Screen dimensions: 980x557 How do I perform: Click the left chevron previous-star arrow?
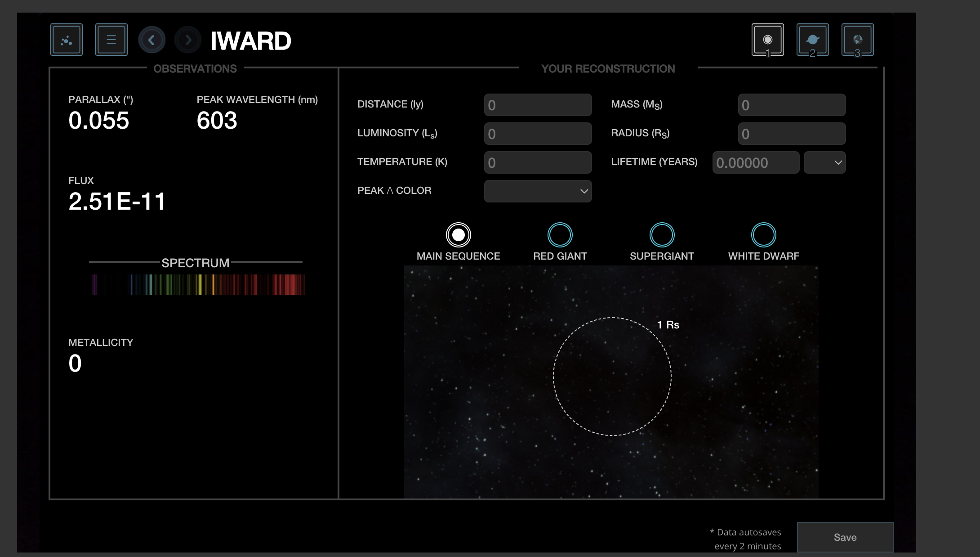pos(152,40)
